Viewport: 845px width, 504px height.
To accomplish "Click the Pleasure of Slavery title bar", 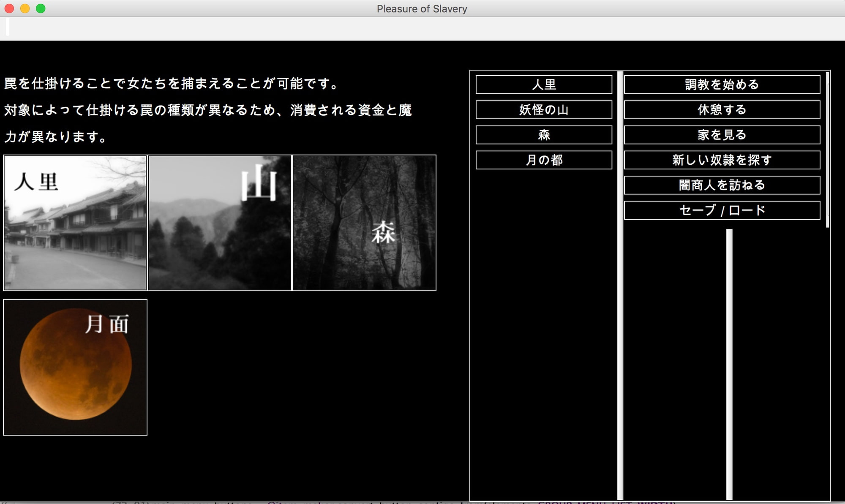I will [x=422, y=8].
